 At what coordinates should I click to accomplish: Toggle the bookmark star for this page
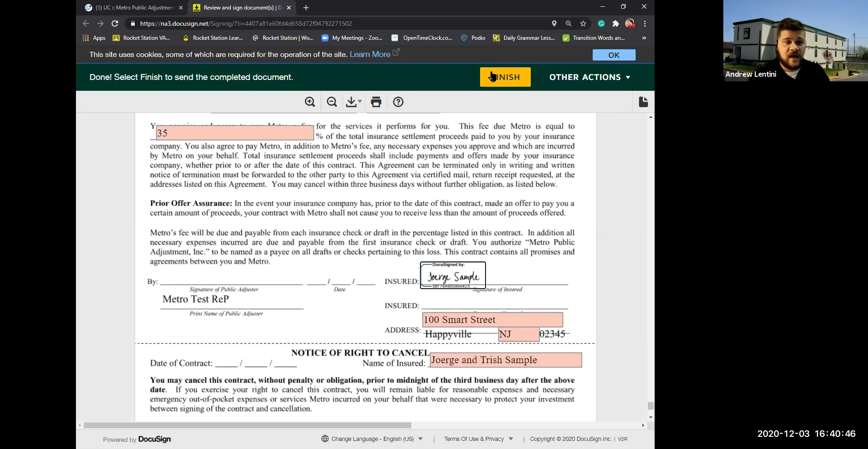[583, 23]
